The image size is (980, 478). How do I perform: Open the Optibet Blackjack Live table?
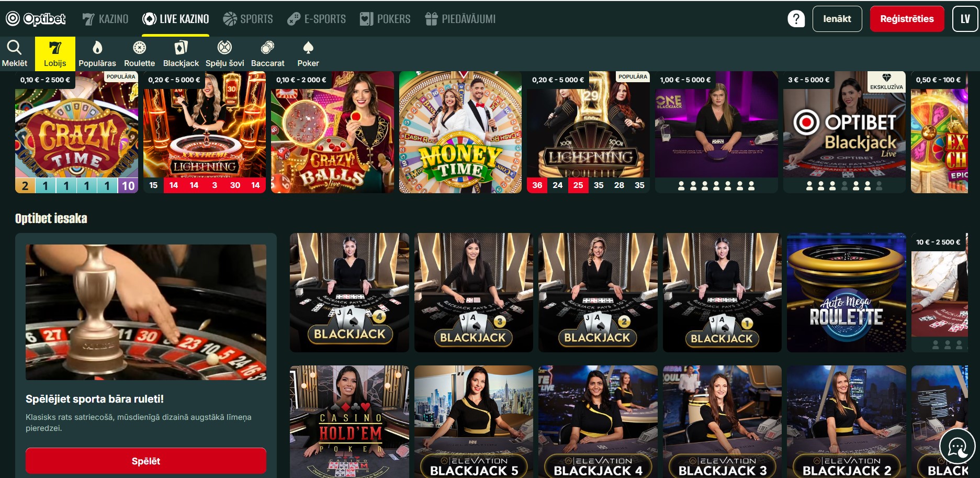tap(844, 132)
